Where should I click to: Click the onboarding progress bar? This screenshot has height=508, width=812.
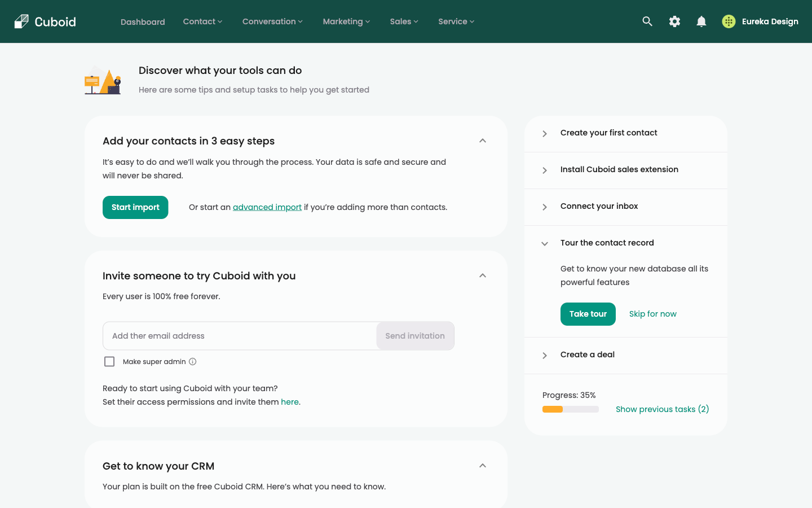click(x=570, y=409)
